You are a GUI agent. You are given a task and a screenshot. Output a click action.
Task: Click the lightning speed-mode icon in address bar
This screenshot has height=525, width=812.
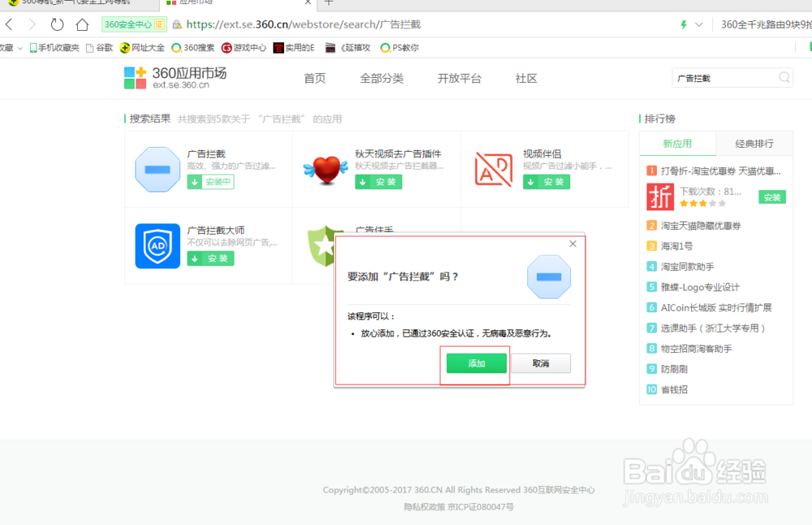(x=684, y=24)
